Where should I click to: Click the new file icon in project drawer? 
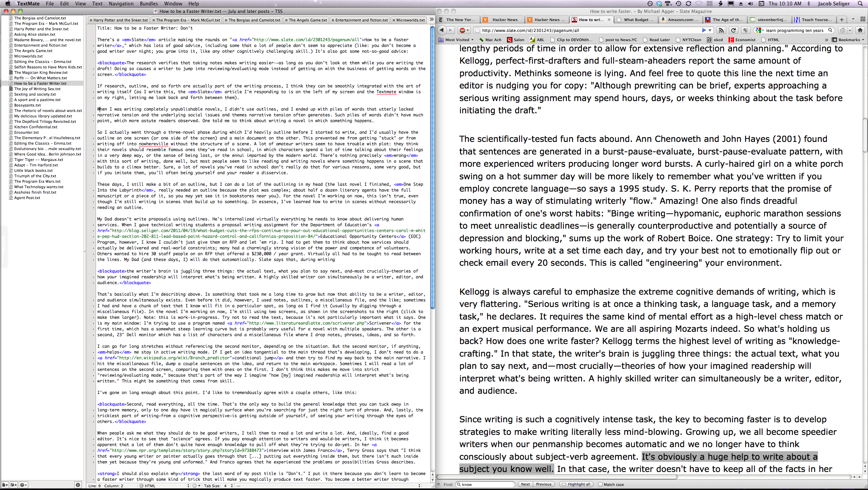[x=5, y=485]
